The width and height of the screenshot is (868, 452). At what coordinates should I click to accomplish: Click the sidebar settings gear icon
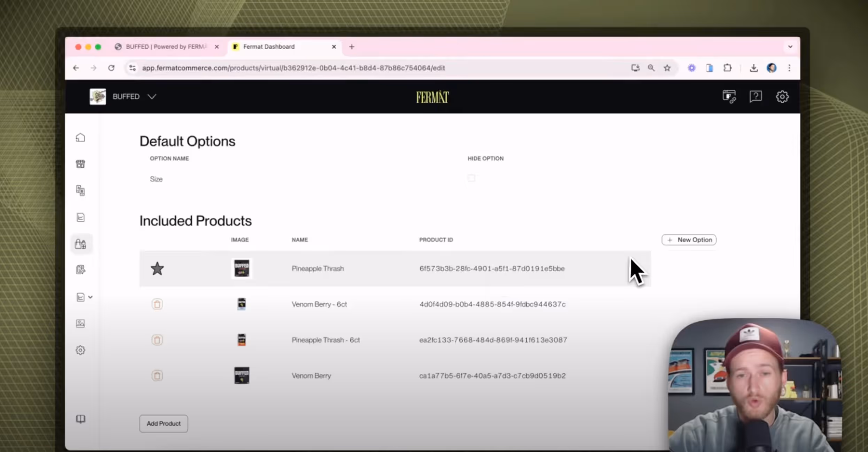[80, 350]
